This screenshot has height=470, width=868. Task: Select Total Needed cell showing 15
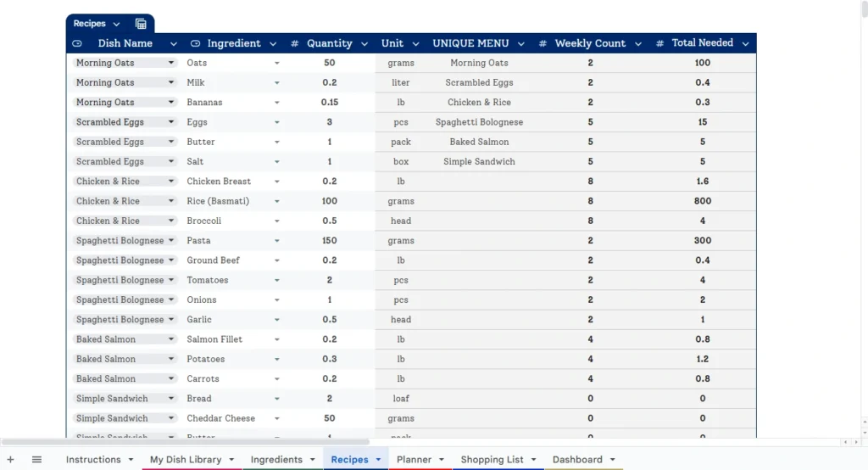pos(703,122)
